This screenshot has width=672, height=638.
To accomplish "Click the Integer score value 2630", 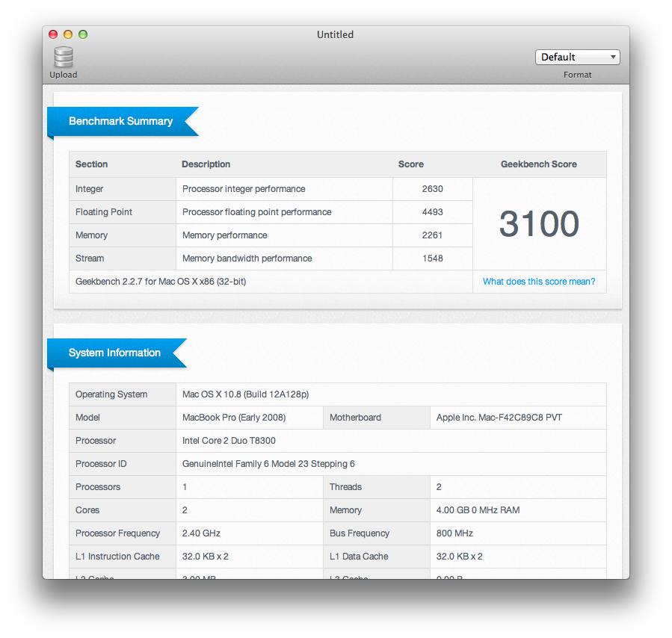I will 433,189.
